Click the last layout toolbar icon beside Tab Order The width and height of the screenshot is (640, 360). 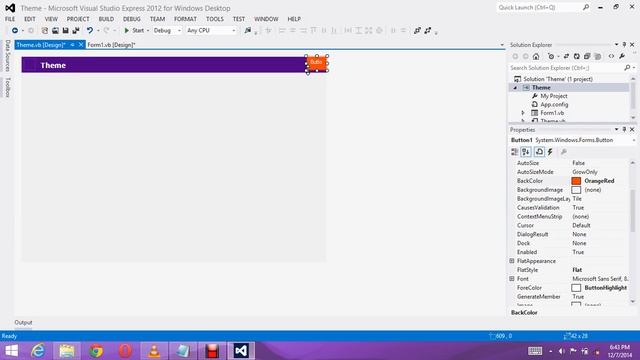[427, 30]
